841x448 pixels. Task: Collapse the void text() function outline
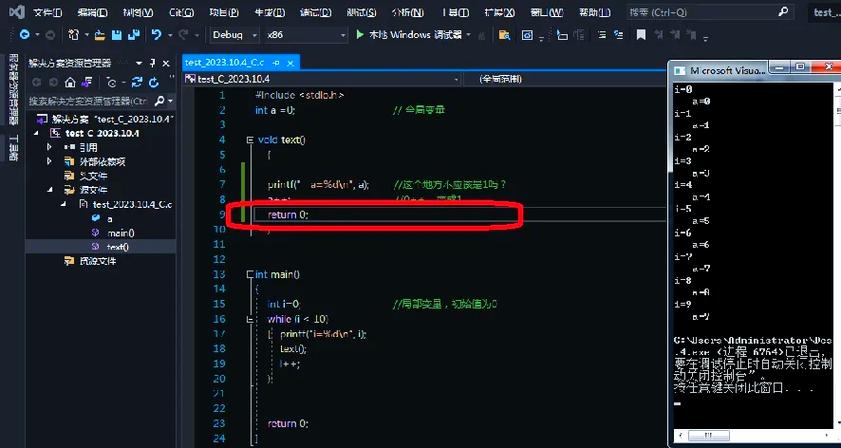coord(249,140)
